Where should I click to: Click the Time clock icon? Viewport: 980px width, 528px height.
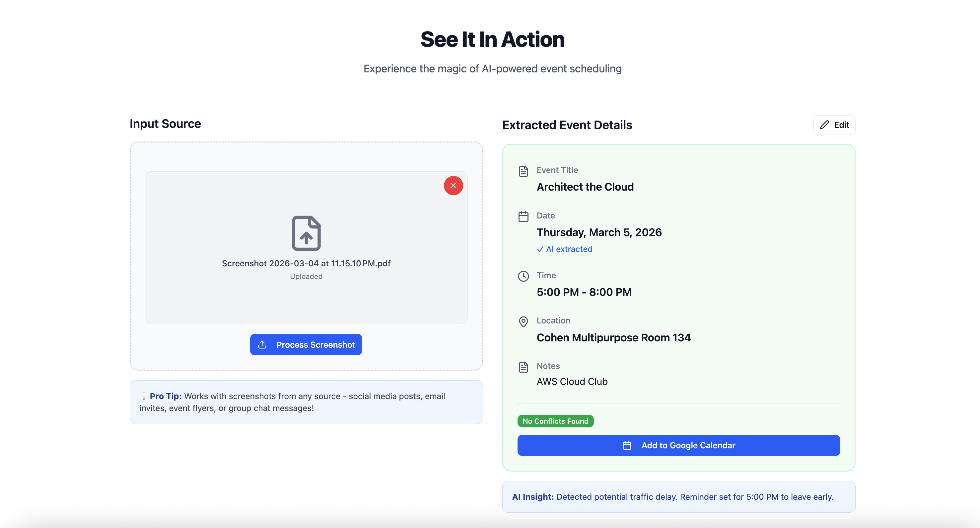523,276
